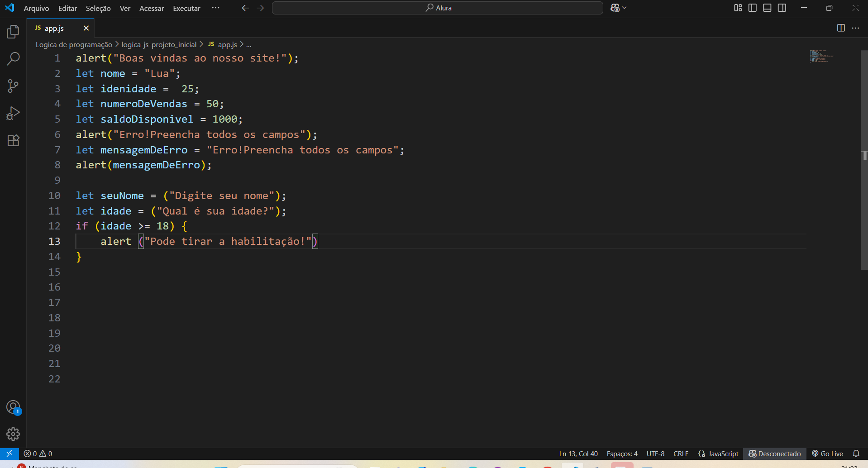
Task: Click the minimap code overview
Action: [x=821, y=56]
